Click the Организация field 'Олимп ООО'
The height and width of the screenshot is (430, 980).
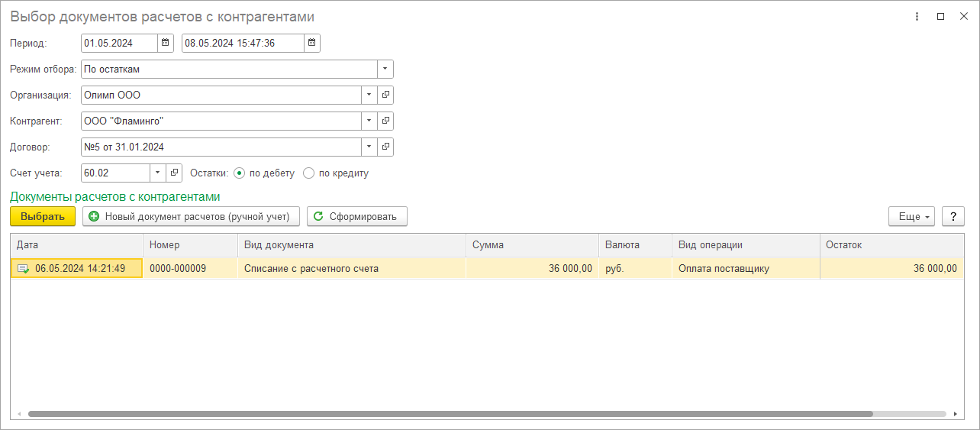(221, 95)
